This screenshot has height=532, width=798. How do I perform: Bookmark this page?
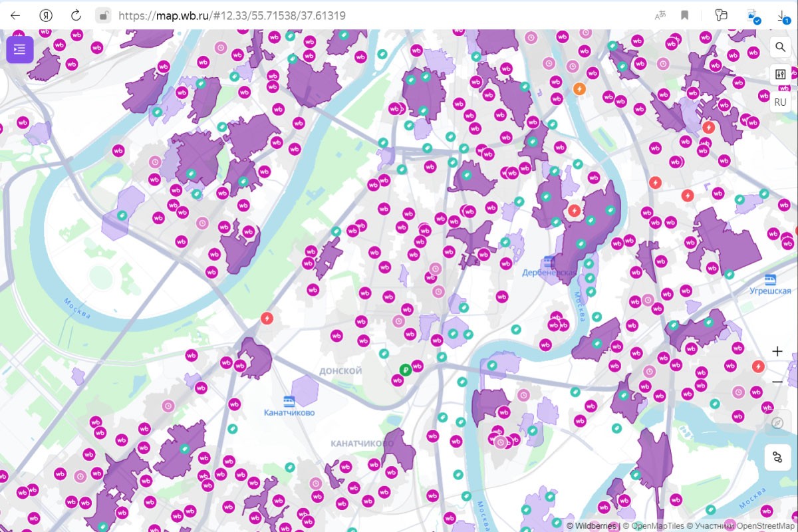point(684,15)
